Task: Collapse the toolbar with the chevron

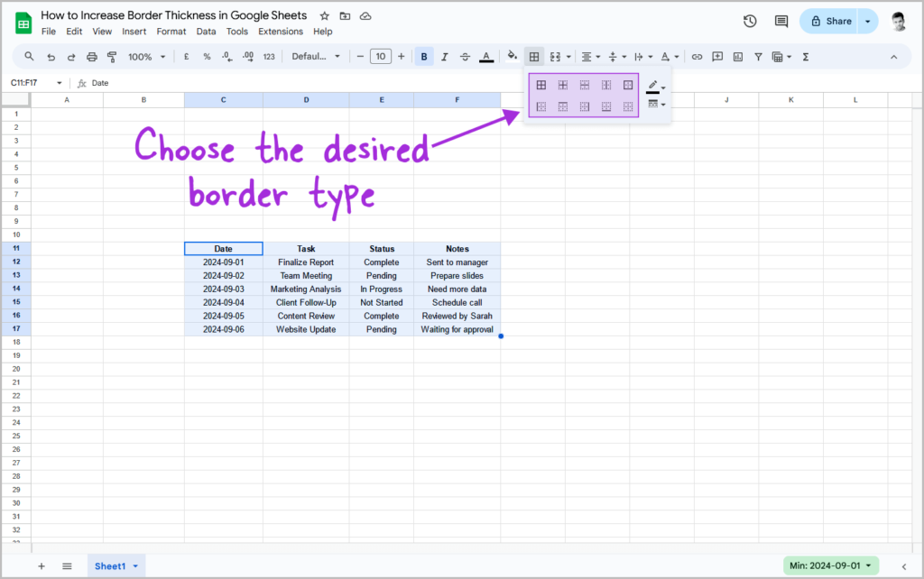Action: tap(894, 57)
